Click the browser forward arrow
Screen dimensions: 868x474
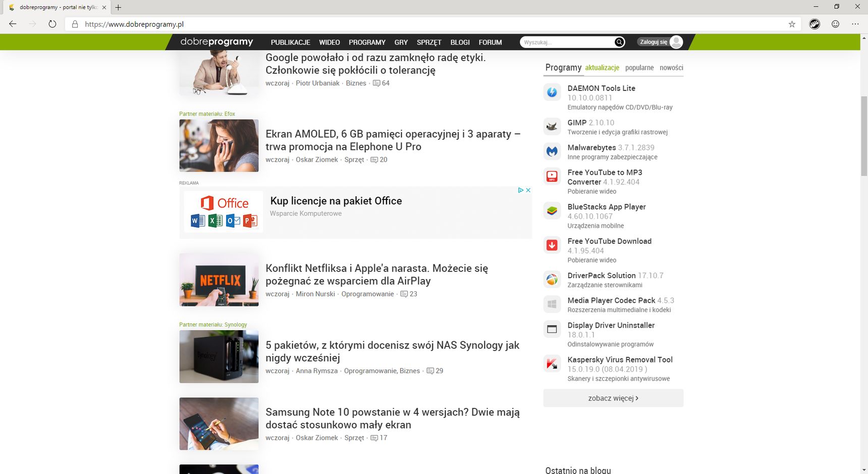32,24
